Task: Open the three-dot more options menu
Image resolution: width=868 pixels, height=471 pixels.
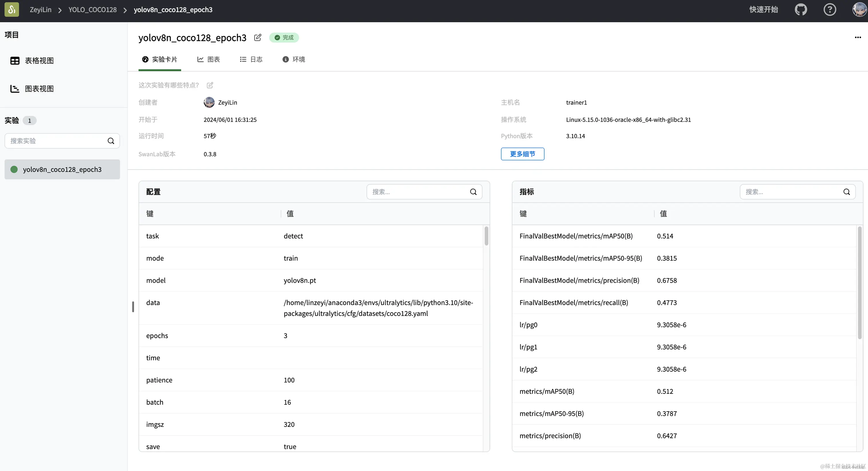Action: 858,37
